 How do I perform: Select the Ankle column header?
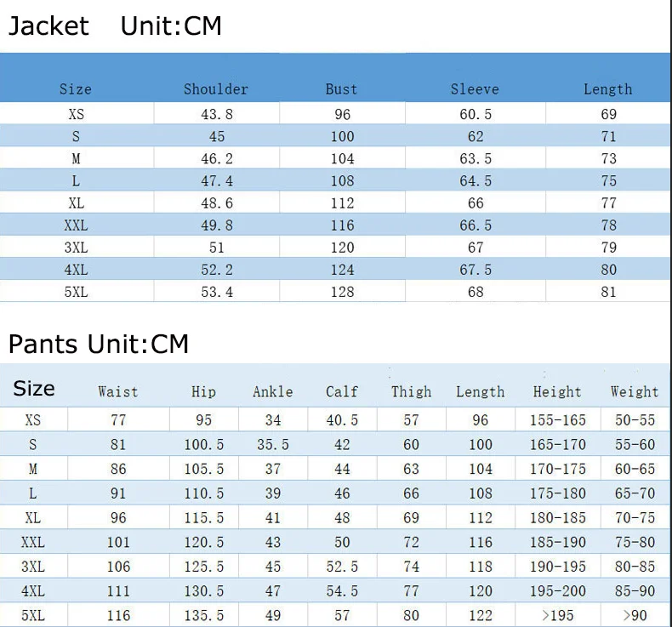273,391
